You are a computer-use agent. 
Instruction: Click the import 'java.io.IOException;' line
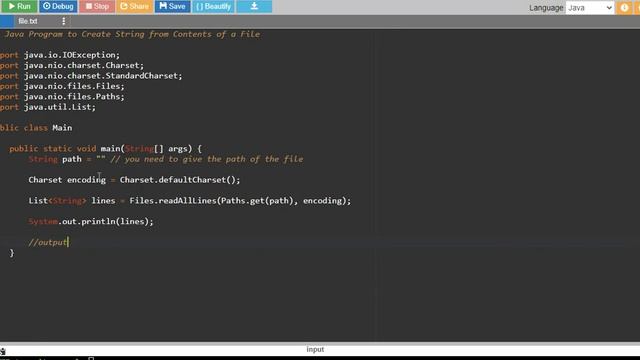tap(72, 55)
